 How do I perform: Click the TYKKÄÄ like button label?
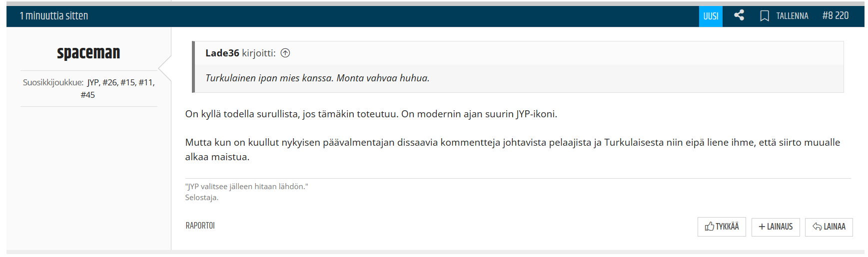[x=727, y=227]
